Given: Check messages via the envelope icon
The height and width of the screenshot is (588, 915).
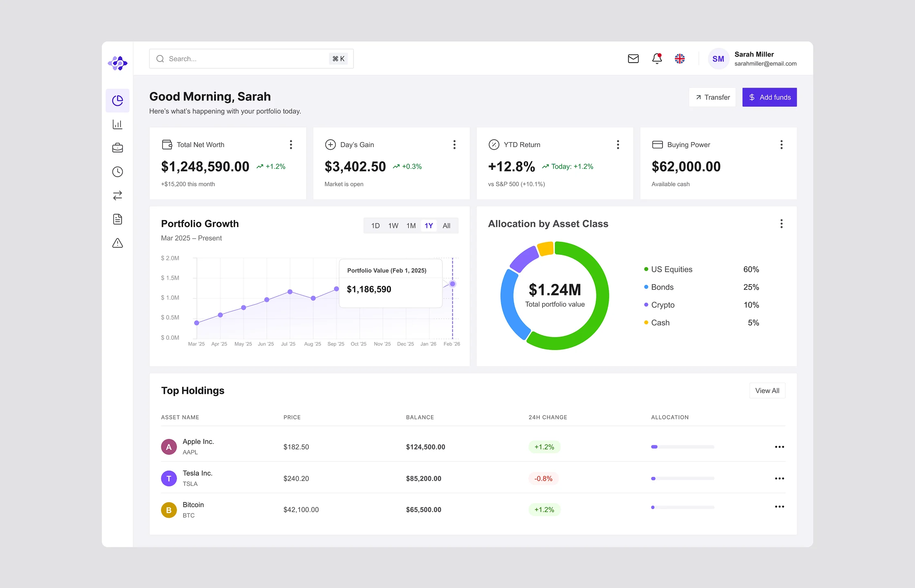Looking at the screenshot, I should [x=634, y=58].
